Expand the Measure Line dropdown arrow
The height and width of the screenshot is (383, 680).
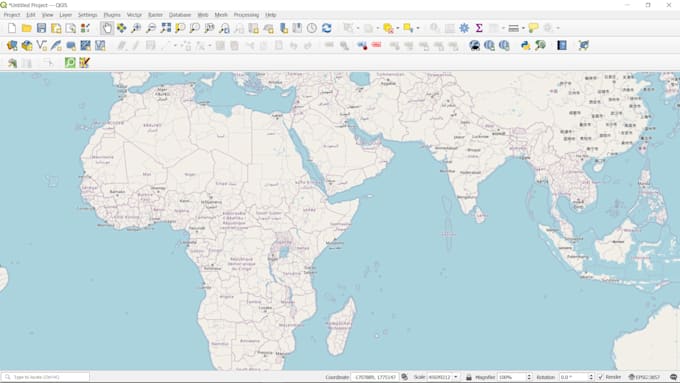point(523,28)
